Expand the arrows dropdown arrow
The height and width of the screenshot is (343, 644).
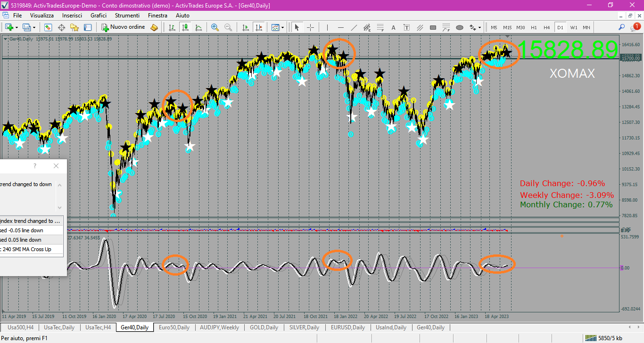coord(480,27)
